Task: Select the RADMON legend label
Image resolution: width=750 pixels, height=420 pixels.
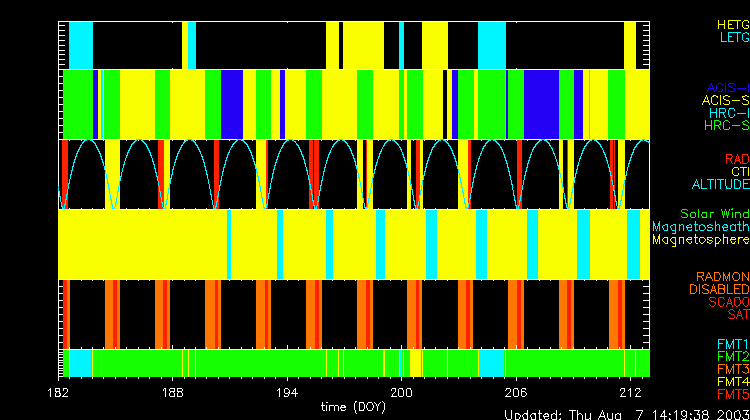Action: (x=724, y=276)
